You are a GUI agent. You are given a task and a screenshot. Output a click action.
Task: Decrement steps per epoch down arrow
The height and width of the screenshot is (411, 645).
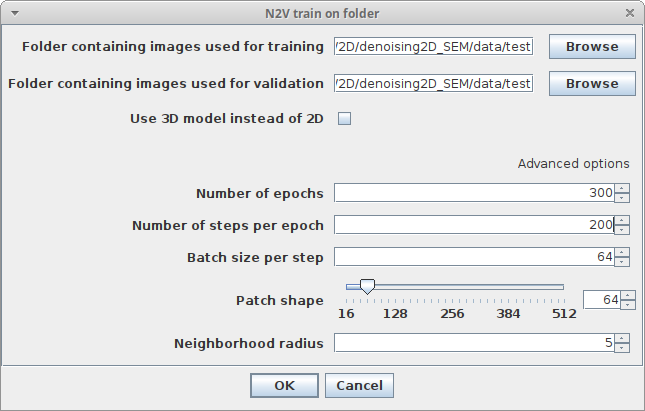[x=622, y=230]
